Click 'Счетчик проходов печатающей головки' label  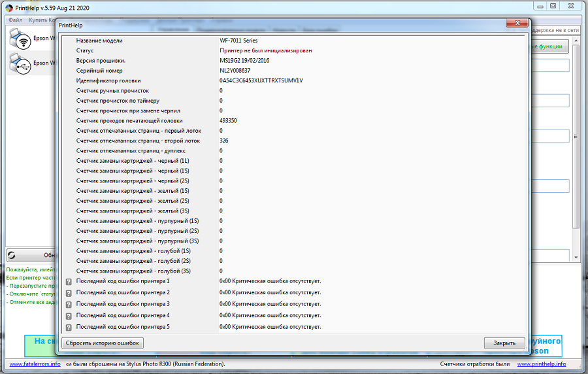point(129,121)
